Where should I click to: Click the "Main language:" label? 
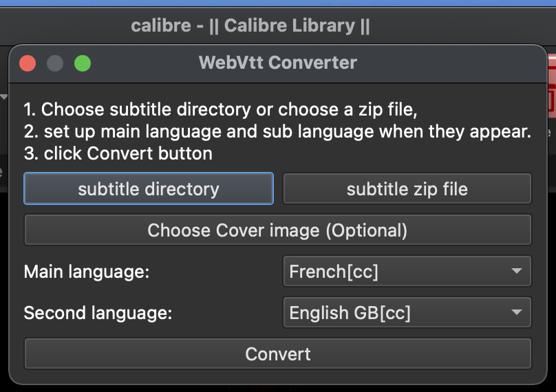[x=87, y=272]
